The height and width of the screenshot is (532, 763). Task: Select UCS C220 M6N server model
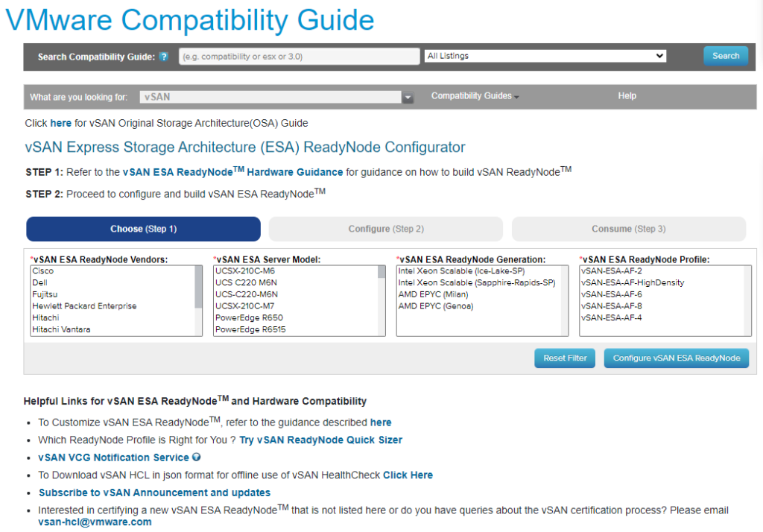tap(296, 283)
